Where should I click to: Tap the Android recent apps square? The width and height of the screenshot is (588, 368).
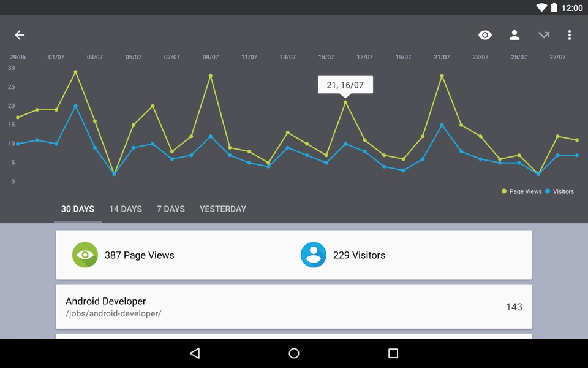(x=393, y=353)
